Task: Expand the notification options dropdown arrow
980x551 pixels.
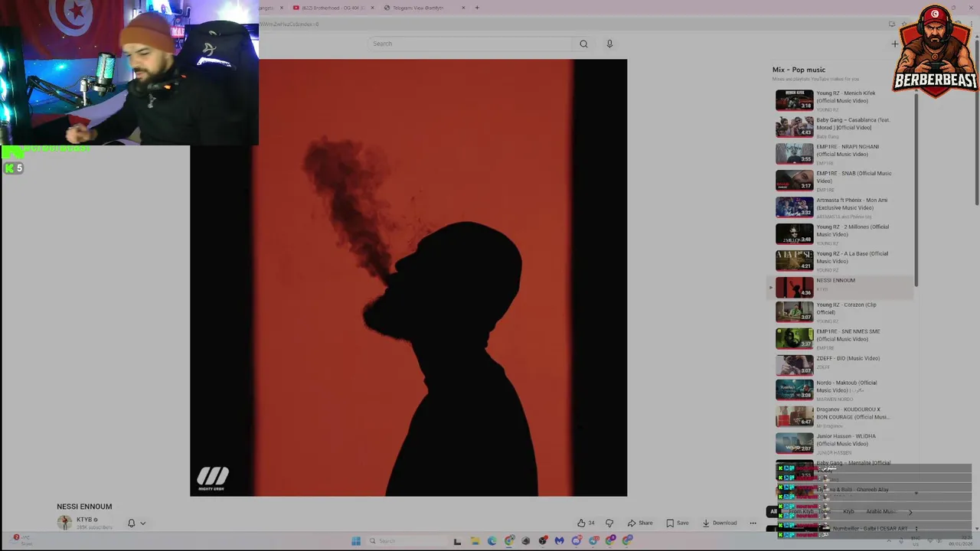Action: (x=142, y=523)
